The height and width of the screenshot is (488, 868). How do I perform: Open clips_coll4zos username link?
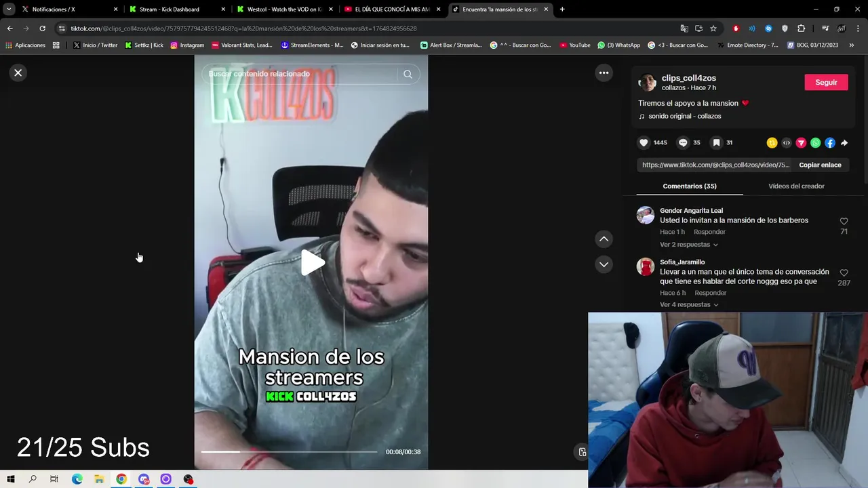coord(688,78)
